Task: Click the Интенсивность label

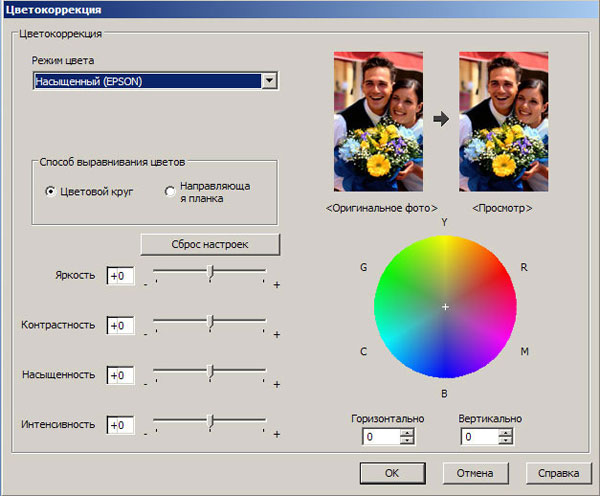Action: point(58,424)
